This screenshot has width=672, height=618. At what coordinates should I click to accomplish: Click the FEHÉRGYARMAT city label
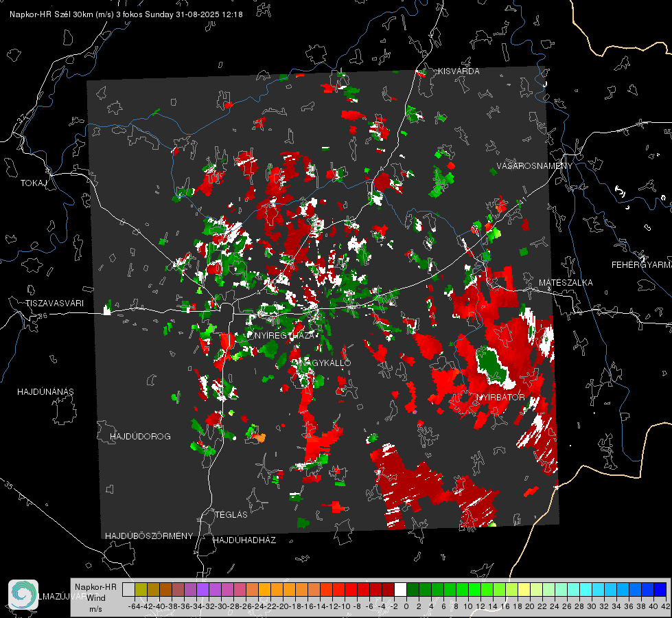(x=642, y=265)
